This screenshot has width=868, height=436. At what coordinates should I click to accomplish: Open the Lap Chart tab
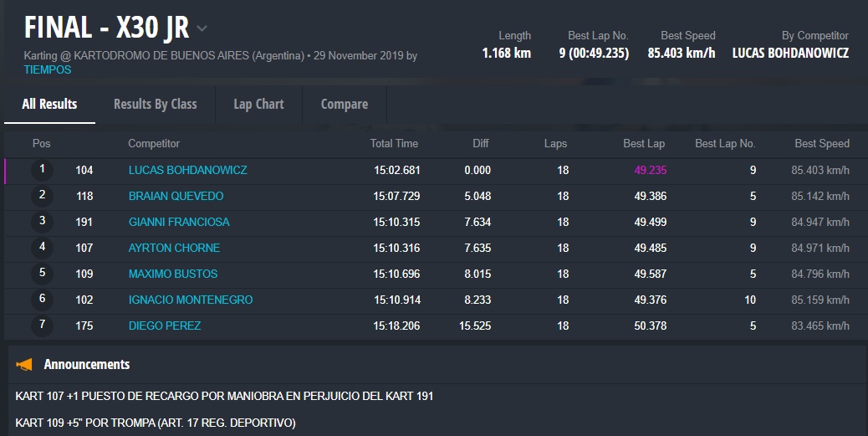[x=258, y=104]
